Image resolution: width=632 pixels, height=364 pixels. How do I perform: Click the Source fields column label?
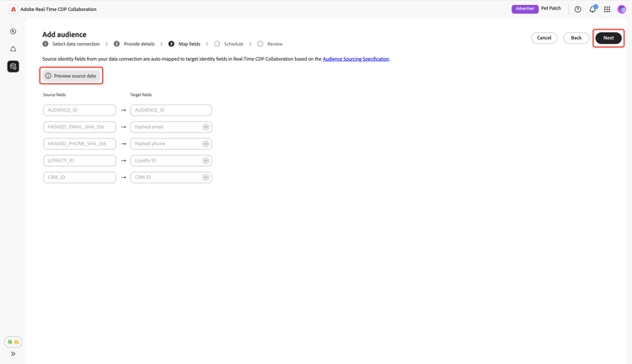(x=55, y=94)
